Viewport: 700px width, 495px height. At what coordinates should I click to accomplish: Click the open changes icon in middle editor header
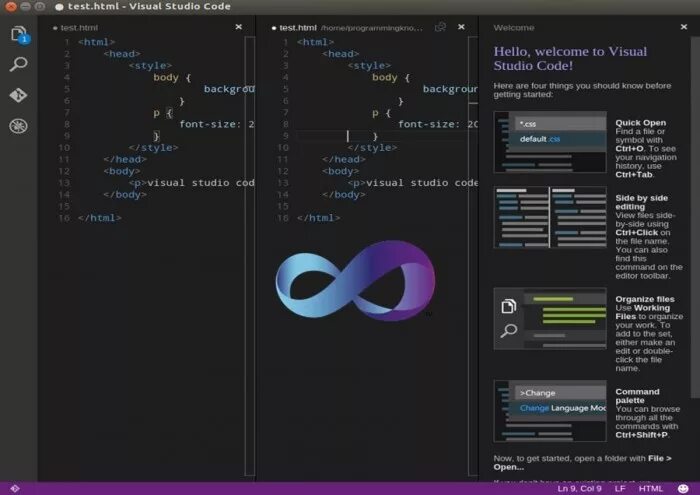(x=440, y=27)
